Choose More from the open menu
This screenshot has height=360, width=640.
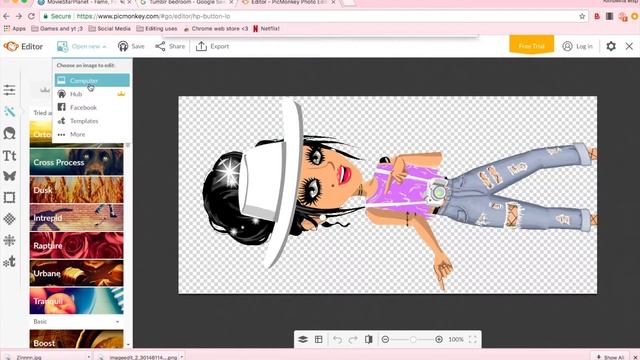[x=92, y=134]
